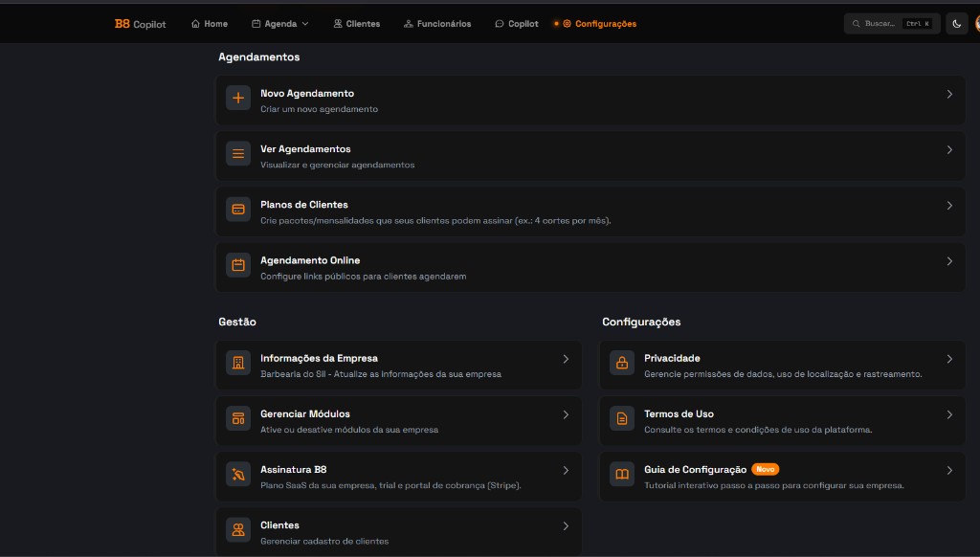Switch to the Home navigation item
980x557 pixels.
pyautogui.click(x=209, y=23)
